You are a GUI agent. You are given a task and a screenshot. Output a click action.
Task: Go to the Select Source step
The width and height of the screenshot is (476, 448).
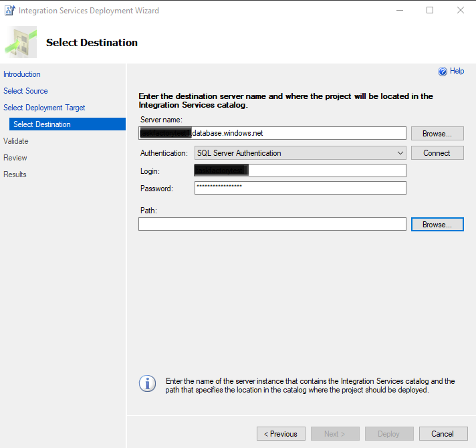click(25, 91)
